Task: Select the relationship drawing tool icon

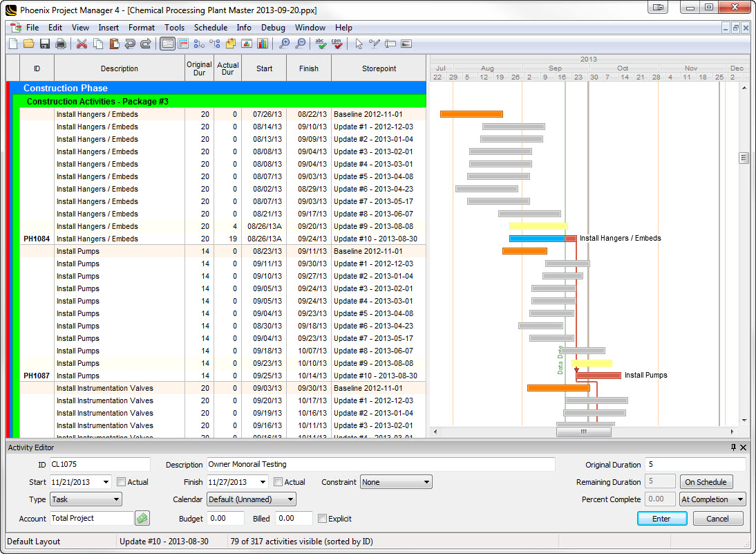Action: (375, 44)
